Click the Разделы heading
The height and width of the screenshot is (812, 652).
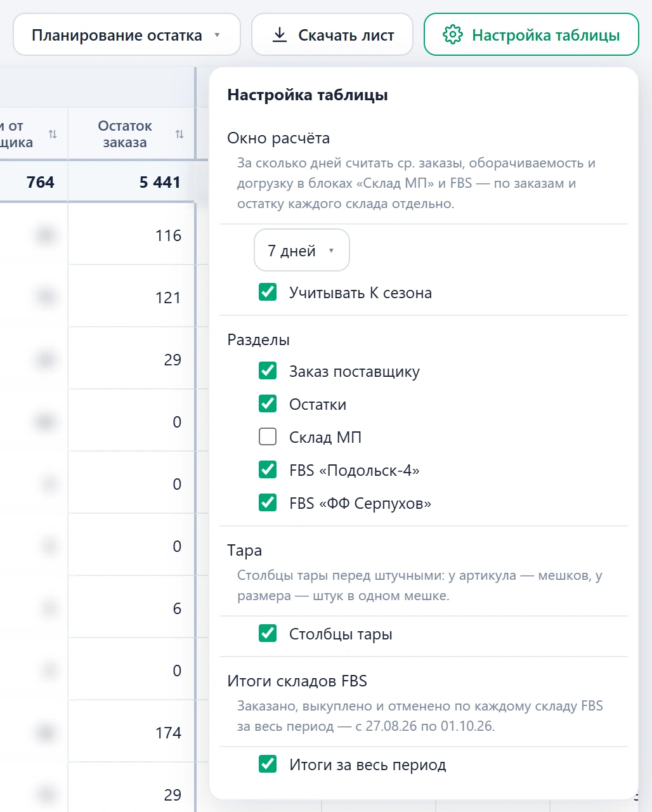point(258,339)
